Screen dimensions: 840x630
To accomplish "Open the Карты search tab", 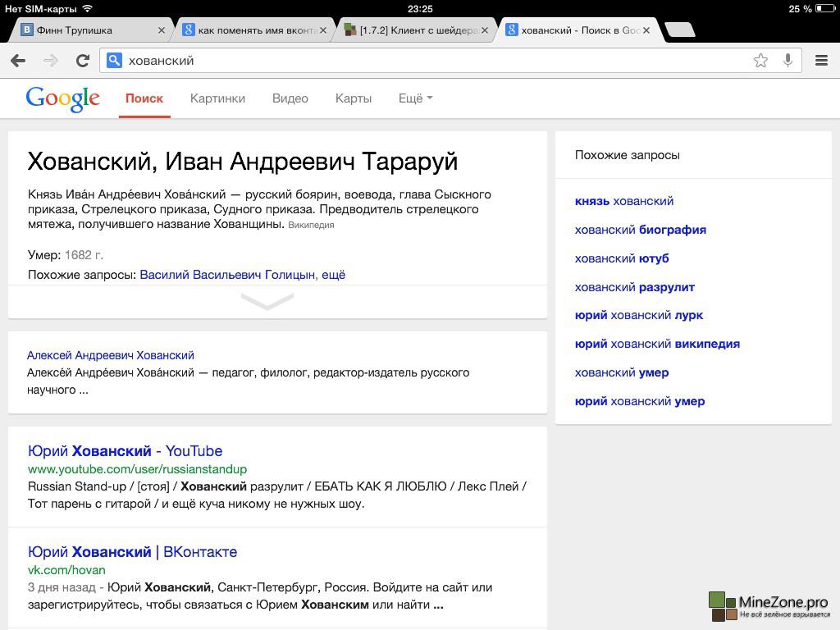I will pyautogui.click(x=354, y=98).
